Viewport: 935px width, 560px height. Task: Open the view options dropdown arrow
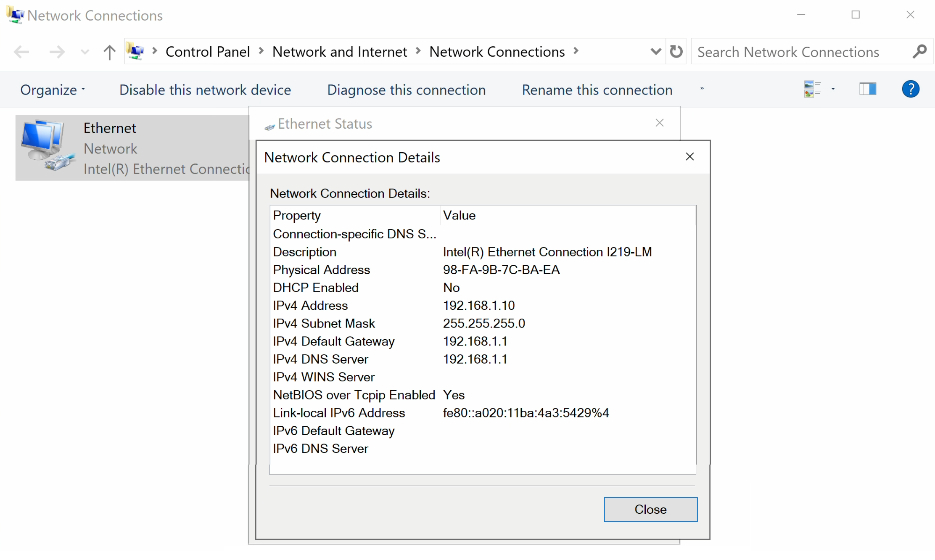(833, 89)
